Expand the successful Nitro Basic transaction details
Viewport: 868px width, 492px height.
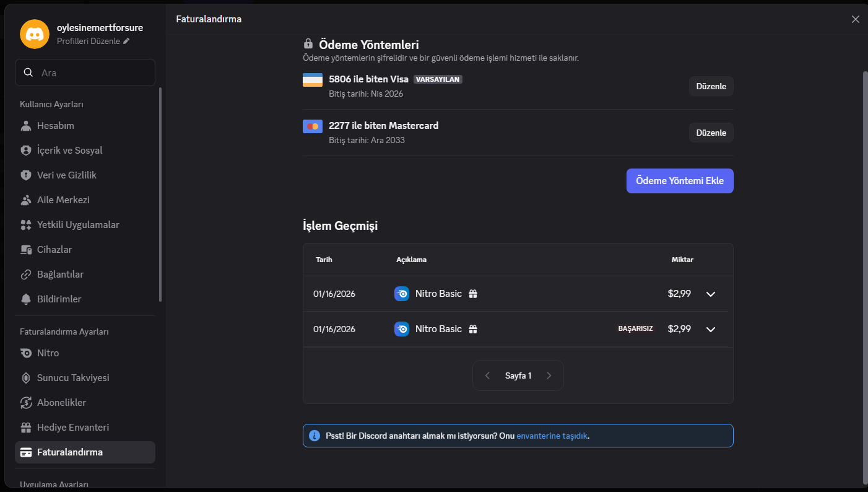pos(711,294)
